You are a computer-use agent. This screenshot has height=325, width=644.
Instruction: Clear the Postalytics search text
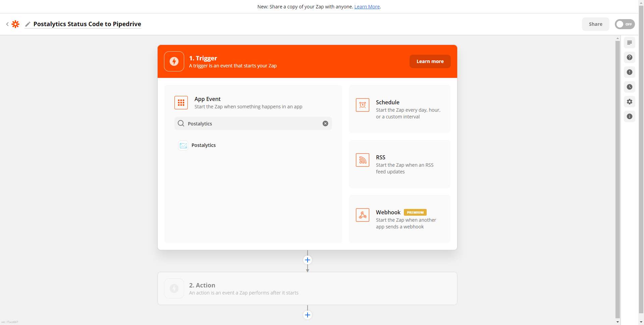pyautogui.click(x=325, y=123)
